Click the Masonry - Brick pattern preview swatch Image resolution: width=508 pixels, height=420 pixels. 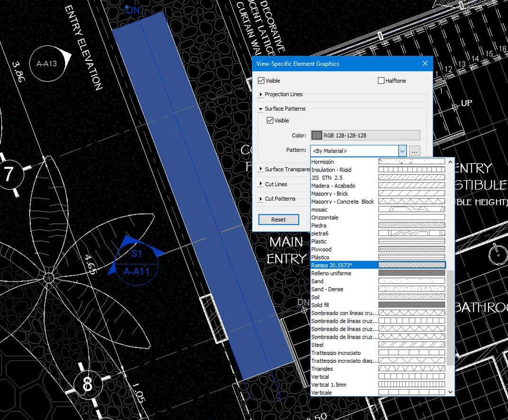411,193
